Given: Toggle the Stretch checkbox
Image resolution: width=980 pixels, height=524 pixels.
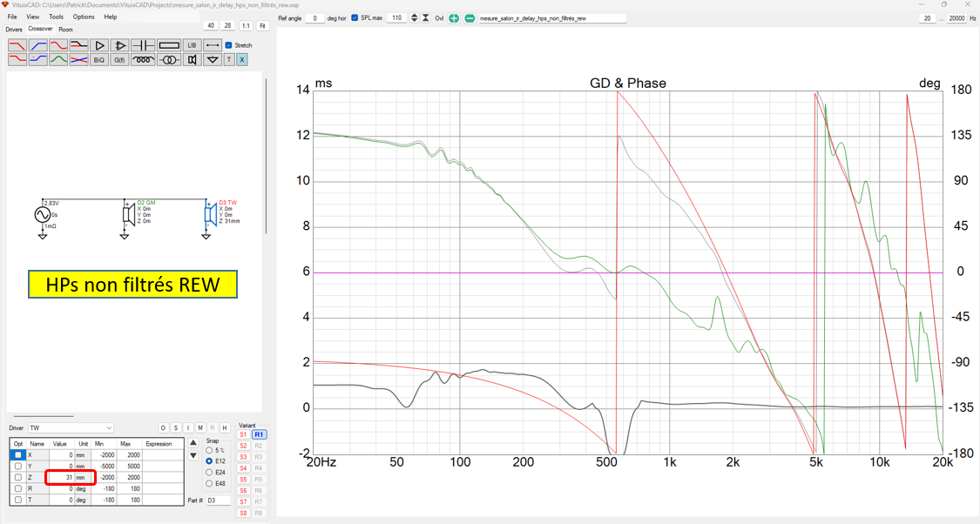Looking at the screenshot, I should [228, 45].
